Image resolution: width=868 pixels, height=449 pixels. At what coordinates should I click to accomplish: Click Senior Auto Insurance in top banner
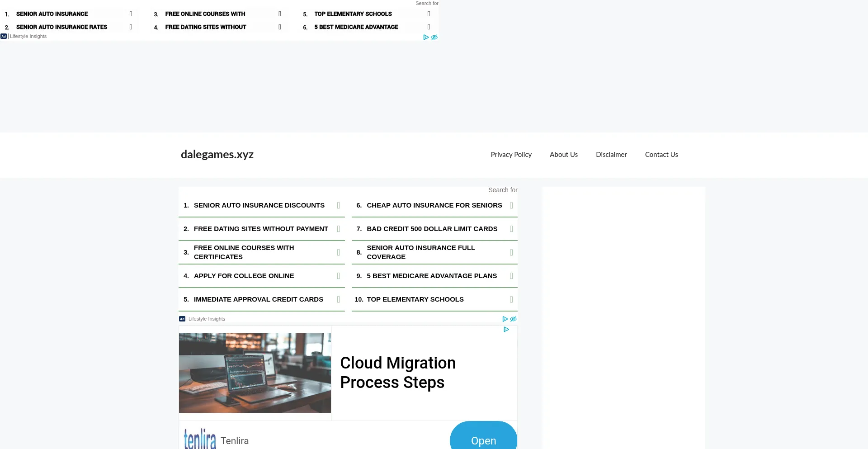52,14
